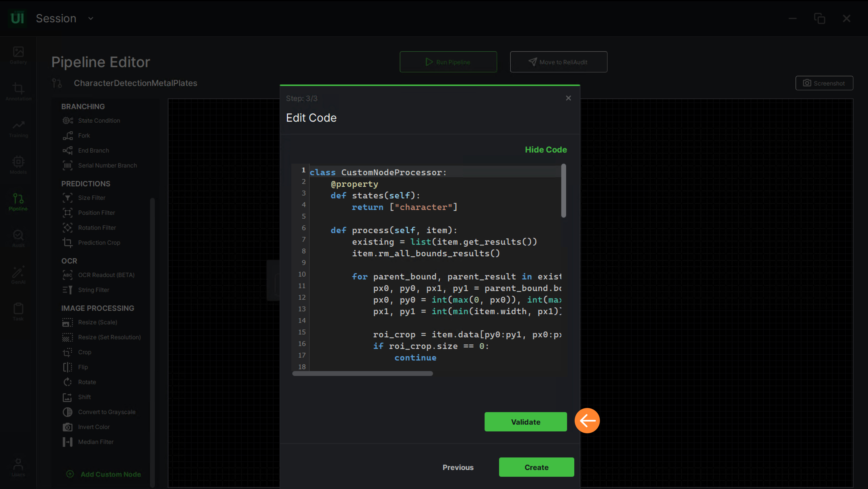Image resolution: width=868 pixels, height=489 pixels.
Task: Click the Pipeline Editor page title
Action: (101, 62)
